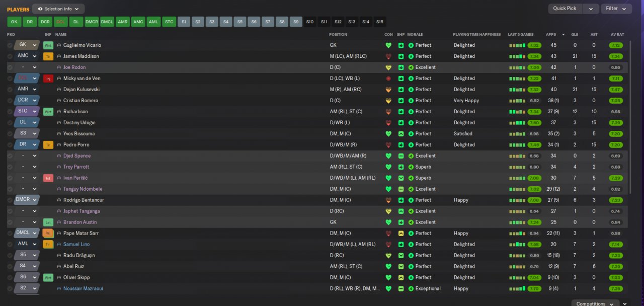
Task: Click Pape Matar Sarr's yellow sharpness icon
Action: [x=401, y=234]
